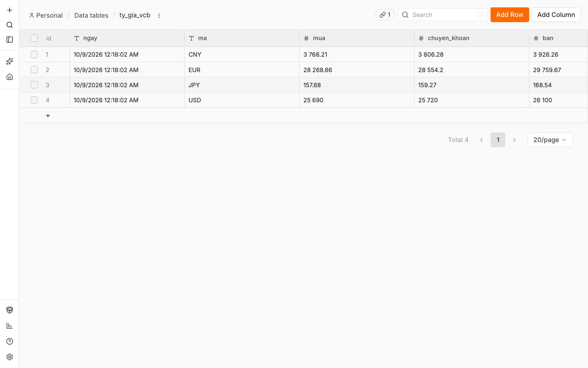
Task: Focus the Search input field
Action: click(x=443, y=15)
